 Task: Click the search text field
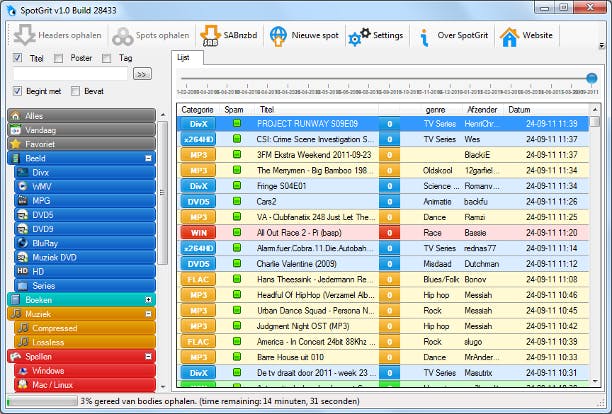tap(70, 74)
